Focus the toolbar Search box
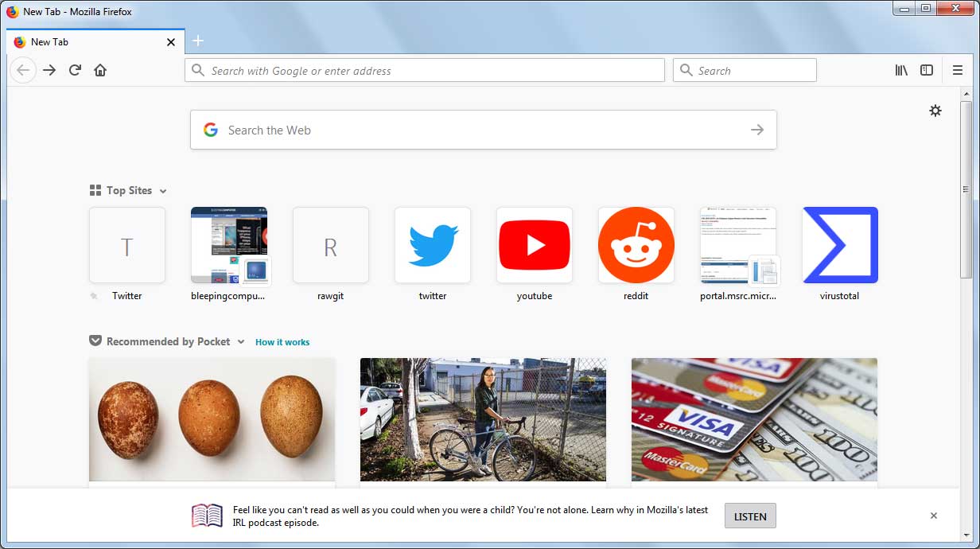This screenshot has width=980, height=549. coord(745,70)
